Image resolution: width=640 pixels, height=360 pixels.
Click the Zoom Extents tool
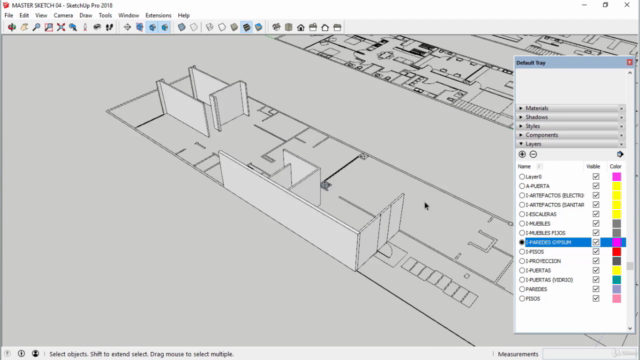click(61, 27)
